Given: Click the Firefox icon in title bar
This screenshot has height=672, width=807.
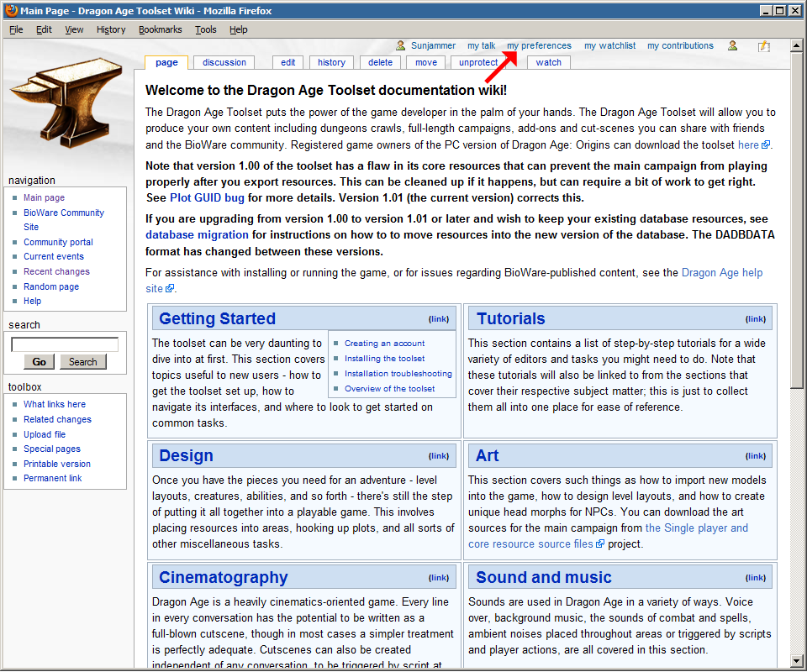Looking at the screenshot, I should [x=11, y=10].
